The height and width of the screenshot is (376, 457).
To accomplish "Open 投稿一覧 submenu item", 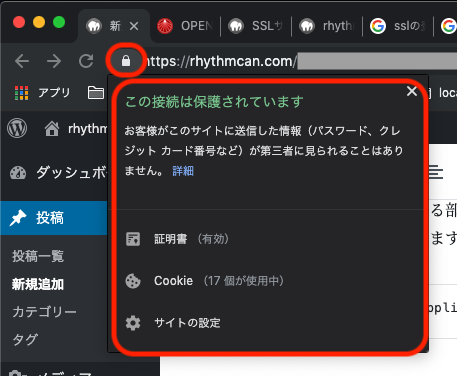I will (38, 256).
